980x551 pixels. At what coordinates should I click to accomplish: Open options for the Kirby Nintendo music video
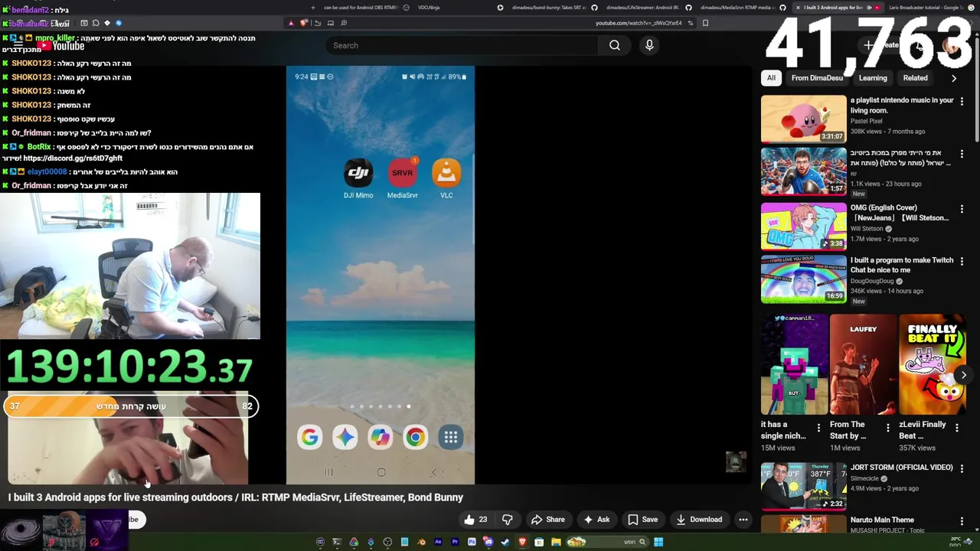coord(962,101)
